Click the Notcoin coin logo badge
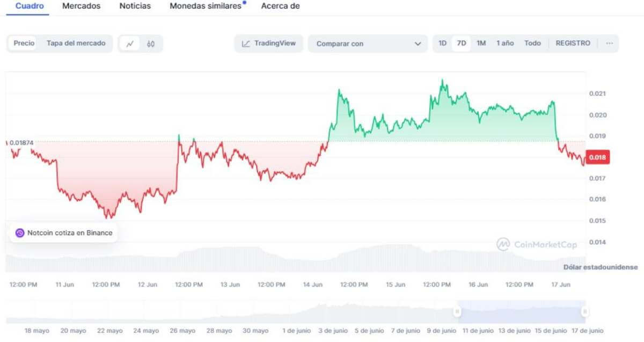 (x=20, y=232)
